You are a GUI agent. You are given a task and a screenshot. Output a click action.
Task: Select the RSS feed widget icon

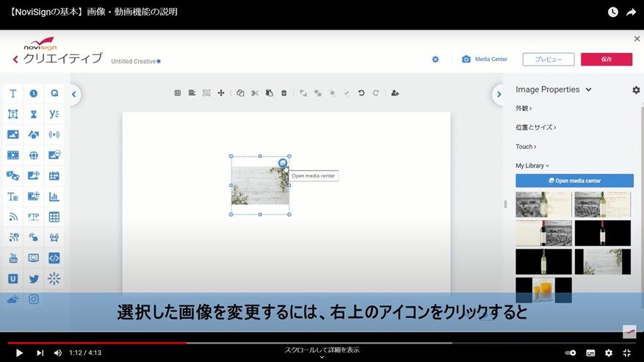[x=13, y=217]
